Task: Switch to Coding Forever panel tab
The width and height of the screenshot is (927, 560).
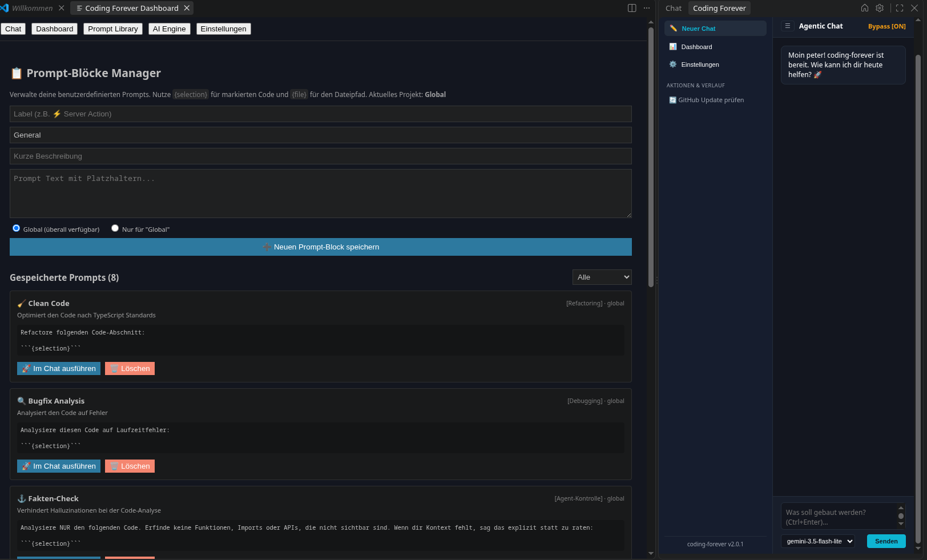Action: click(x=719, y=8)
